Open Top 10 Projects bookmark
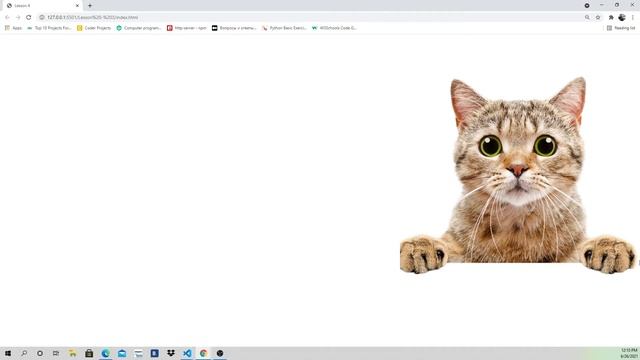 (x=49, y=28)
